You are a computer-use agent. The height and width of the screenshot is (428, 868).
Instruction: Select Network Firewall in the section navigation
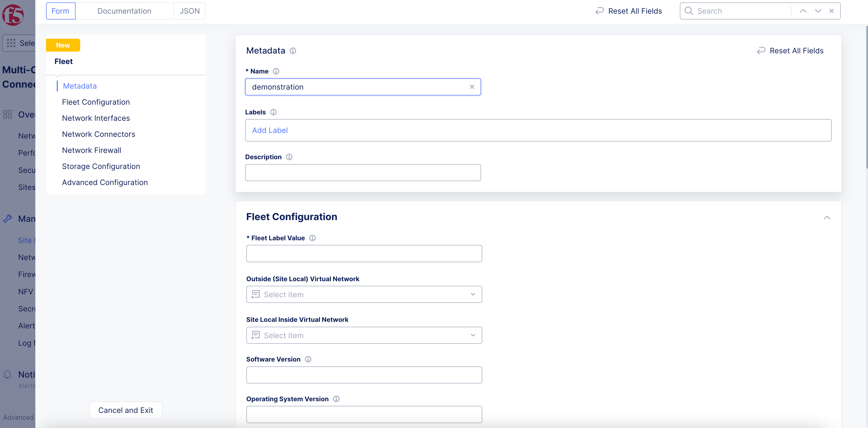(91, 150)
